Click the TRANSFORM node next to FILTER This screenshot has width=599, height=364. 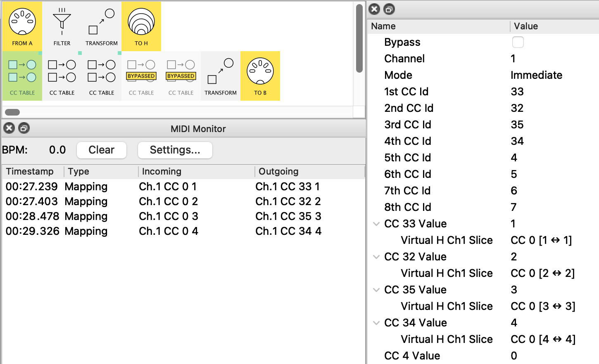click(102, 26)
